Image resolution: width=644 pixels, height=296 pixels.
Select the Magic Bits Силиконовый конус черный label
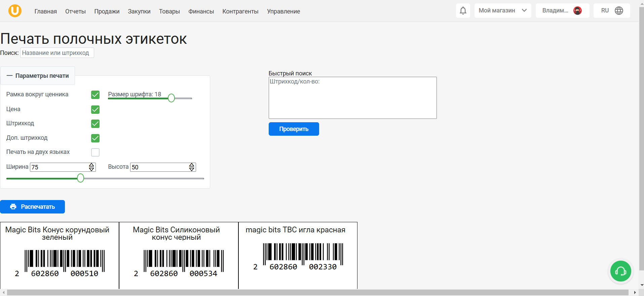179,255
